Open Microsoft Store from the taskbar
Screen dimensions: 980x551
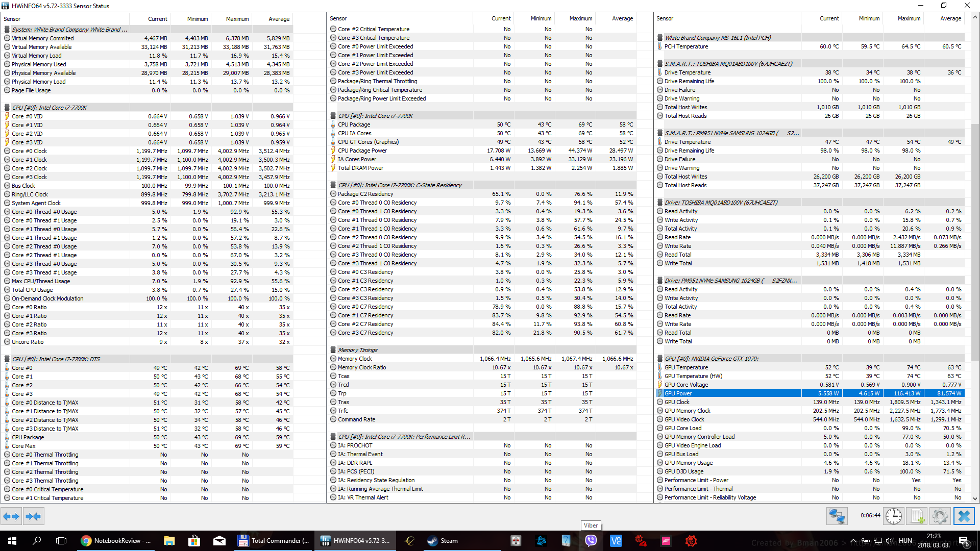[194, 541]
